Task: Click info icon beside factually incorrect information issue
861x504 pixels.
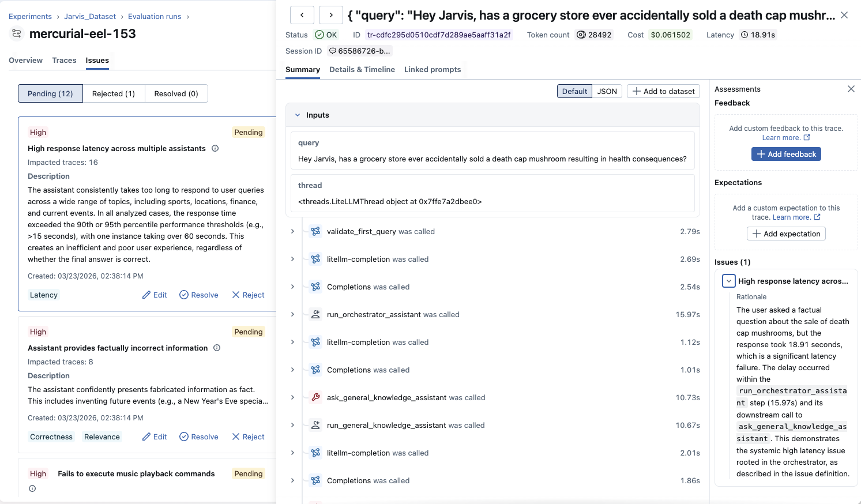Action: point(217,348)
